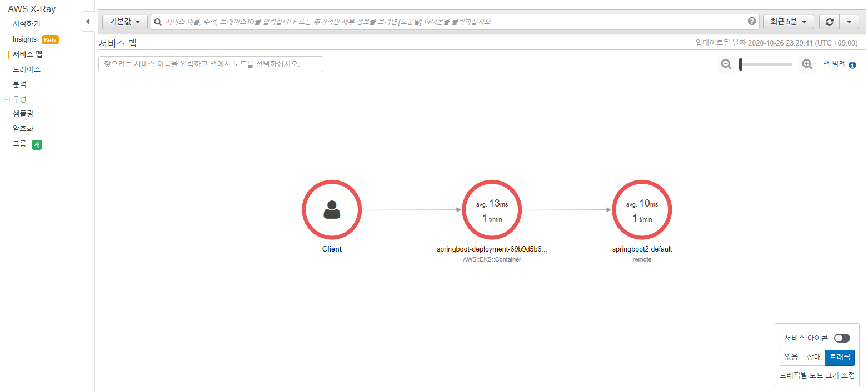Click the AWS::EKS::Container type label
This screenshot has width=868, height=392.
click(492, 259)
